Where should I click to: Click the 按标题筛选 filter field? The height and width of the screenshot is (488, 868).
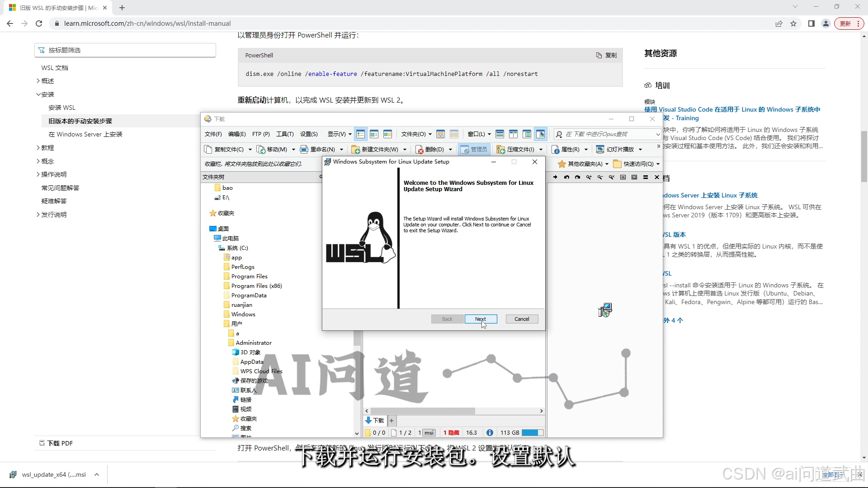pos(125,50)
